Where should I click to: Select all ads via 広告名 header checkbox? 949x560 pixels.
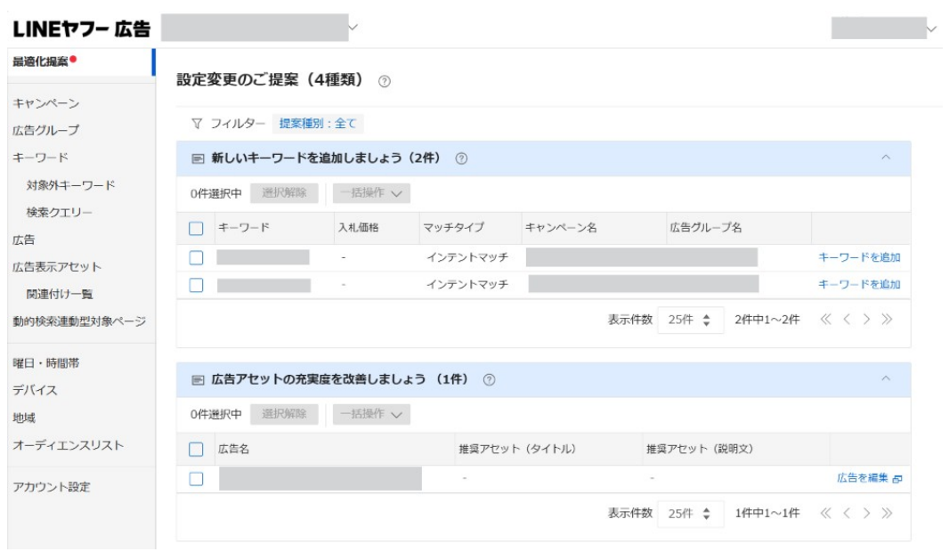click(196, 450)
